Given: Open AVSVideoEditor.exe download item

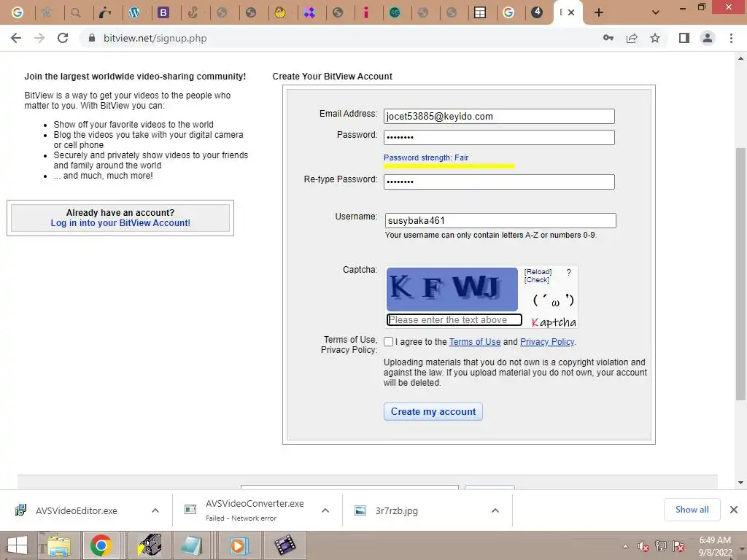Looking at the screenshot, I should (76, 510).
